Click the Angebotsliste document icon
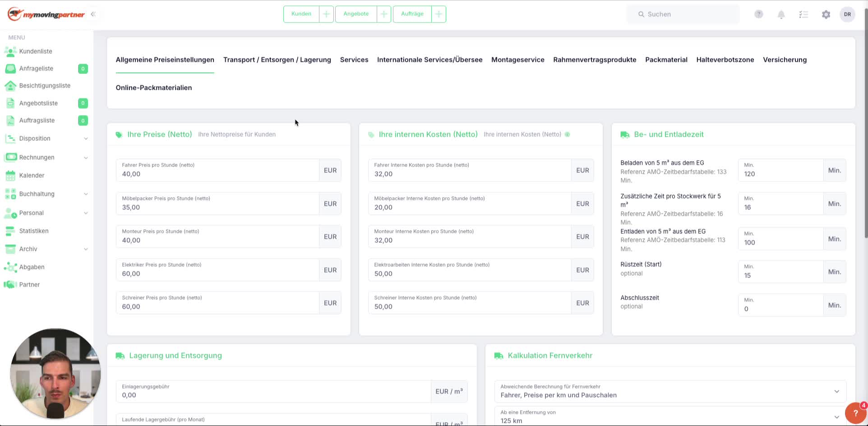Image resolution: width=868 pixels, height=426 pixels. pyautogui.click(x=10, y=103)
